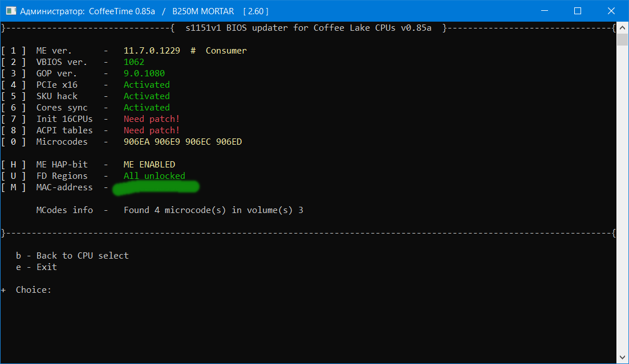
Task: Click the [ 0 ] option marker
Action: (x=13, y=141)
